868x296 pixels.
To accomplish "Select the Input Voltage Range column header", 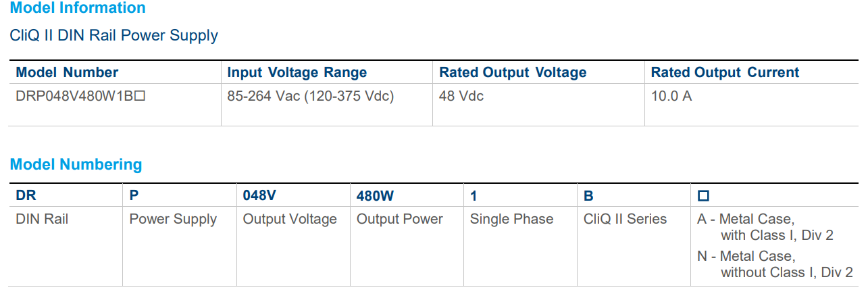I will coord(297,73).
